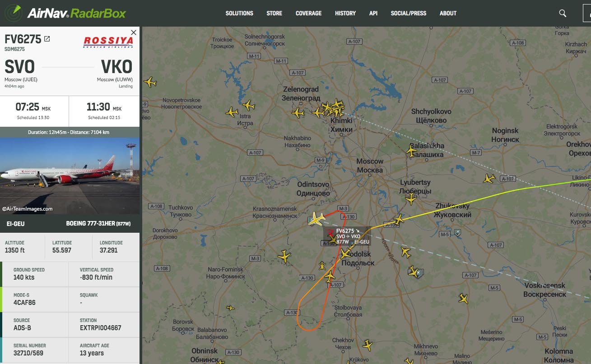Go to the HISTORY page
The image size is (591, 364).
pos(345,13)
